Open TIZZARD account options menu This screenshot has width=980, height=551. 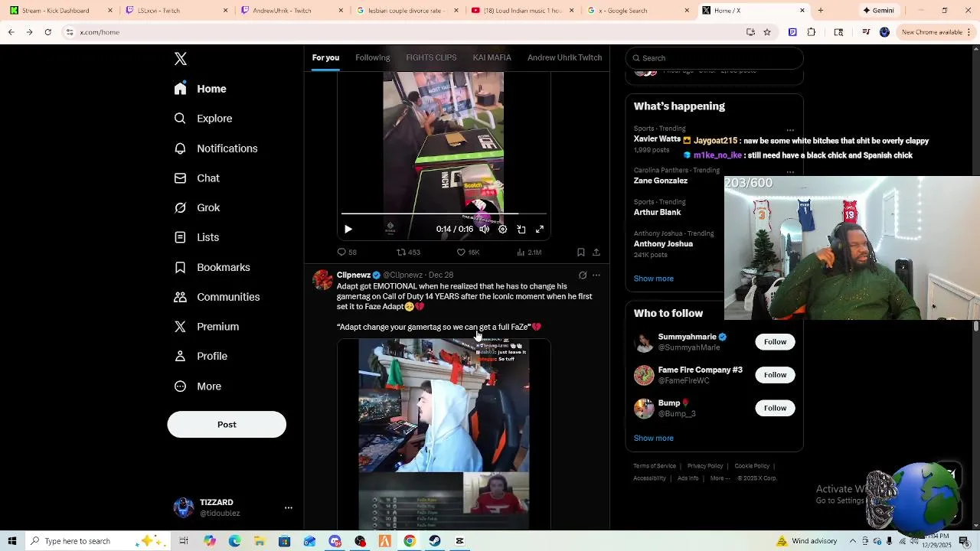pyautogui.click(x=289, y=507)
